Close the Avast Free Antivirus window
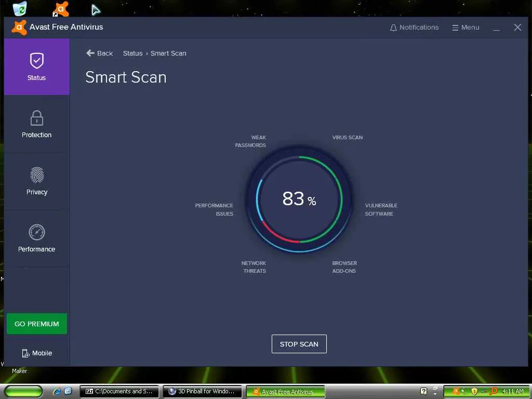 517,28
